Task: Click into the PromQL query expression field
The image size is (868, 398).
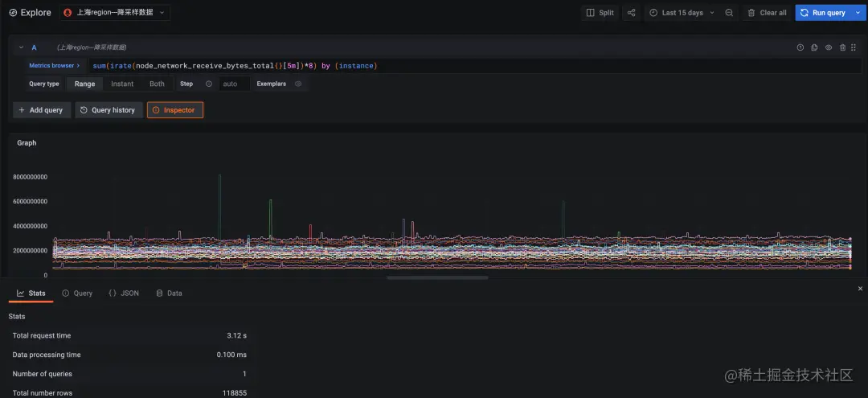Action: [x=476, y=65]
